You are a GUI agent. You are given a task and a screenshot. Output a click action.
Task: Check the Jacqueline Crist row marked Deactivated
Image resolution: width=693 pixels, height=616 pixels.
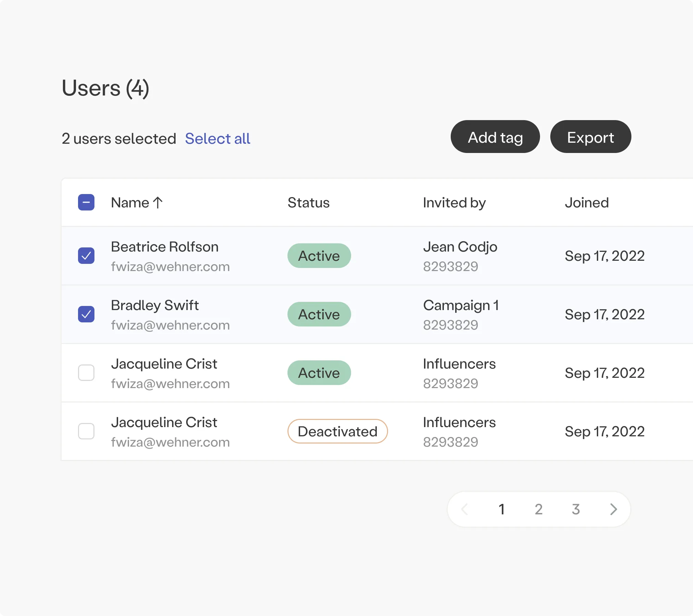point(86,431)
